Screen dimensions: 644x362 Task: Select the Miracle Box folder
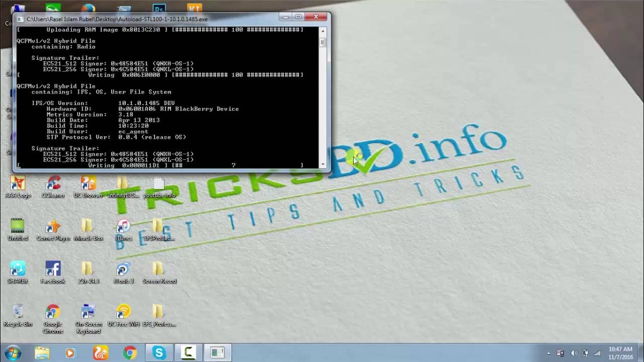(88, 229)
